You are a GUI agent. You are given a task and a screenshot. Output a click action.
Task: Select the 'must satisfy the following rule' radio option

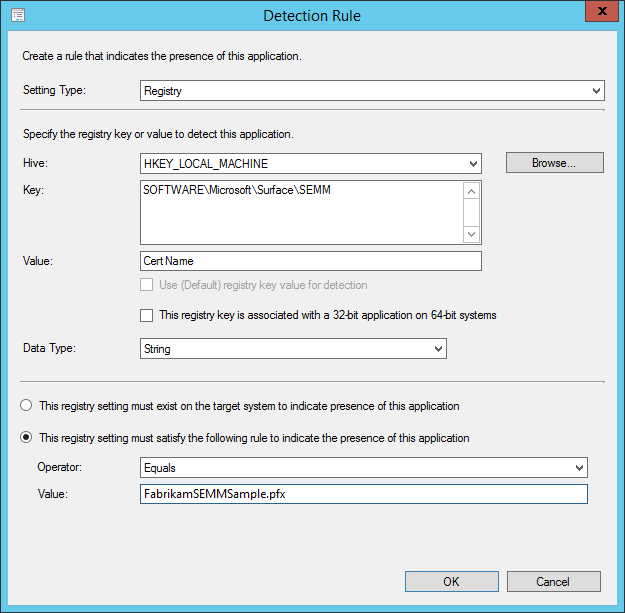click(25, 438)
